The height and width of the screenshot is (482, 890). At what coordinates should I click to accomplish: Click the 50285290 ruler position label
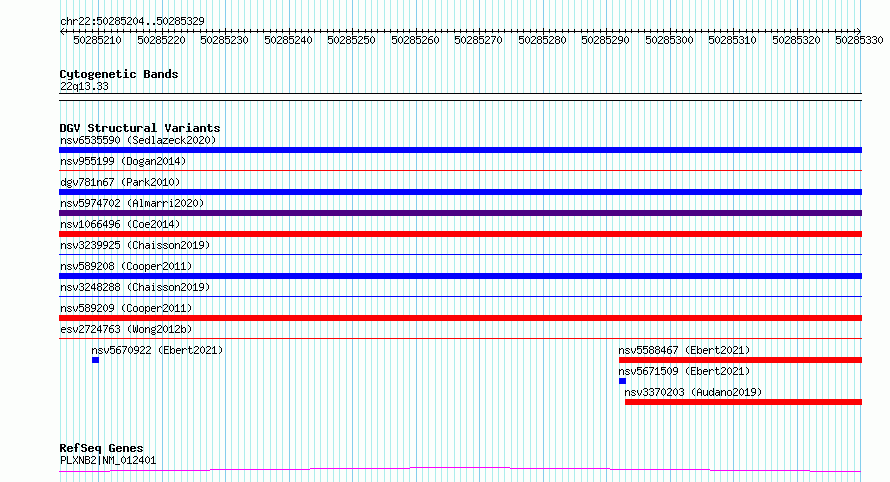[x=606, y=40]
